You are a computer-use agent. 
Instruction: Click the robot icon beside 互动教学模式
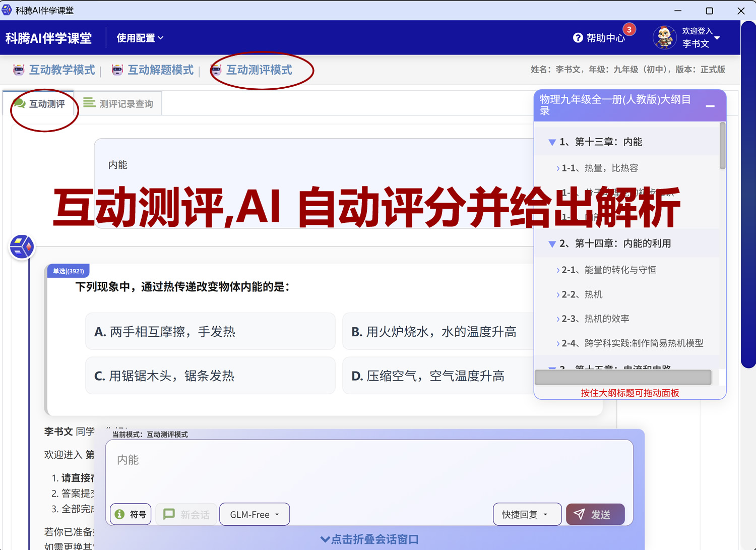[x=18, y=70]
